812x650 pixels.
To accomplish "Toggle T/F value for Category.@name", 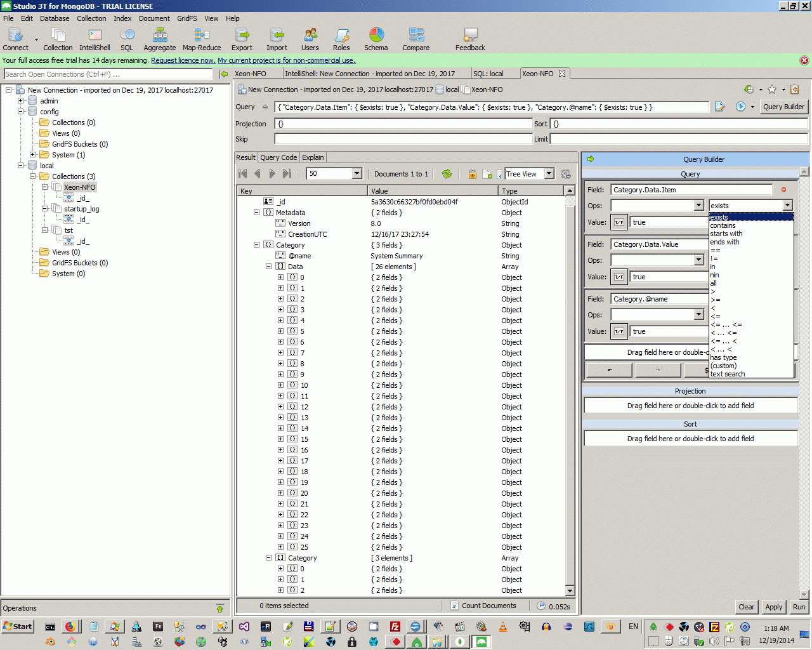I will click(619, 331).
